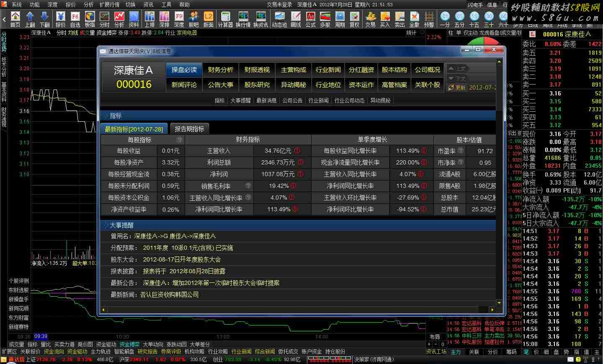The image size is (603, 364).
Task: Click the 下翻 page-down arrow icon
Action: coord(45,19)
